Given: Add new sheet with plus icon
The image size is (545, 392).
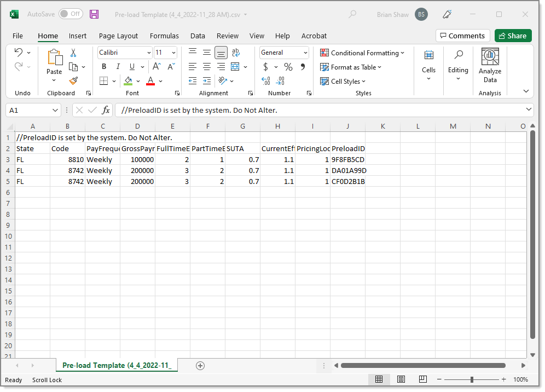Looking at the screenshot, I should pyautogui.click(x=200, y=365).
